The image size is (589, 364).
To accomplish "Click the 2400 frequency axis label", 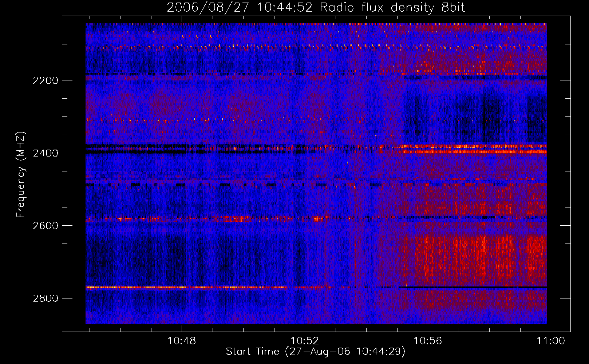I will click(x=45, y=153).
